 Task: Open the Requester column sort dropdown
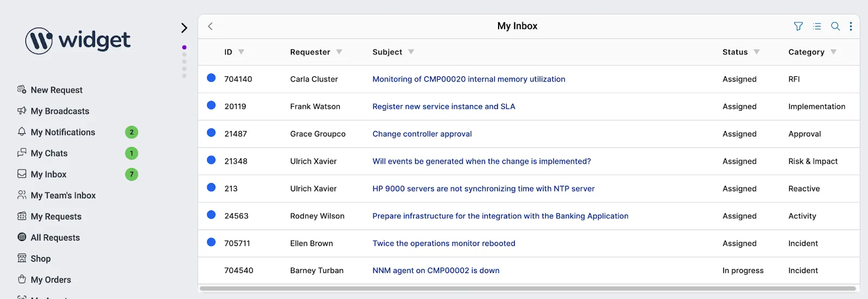coord(339,52)
